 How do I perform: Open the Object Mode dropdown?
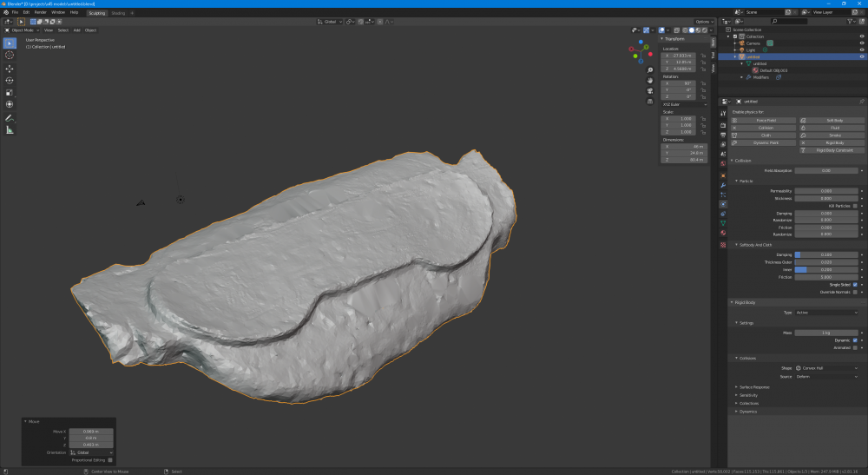tap(23, 30)
